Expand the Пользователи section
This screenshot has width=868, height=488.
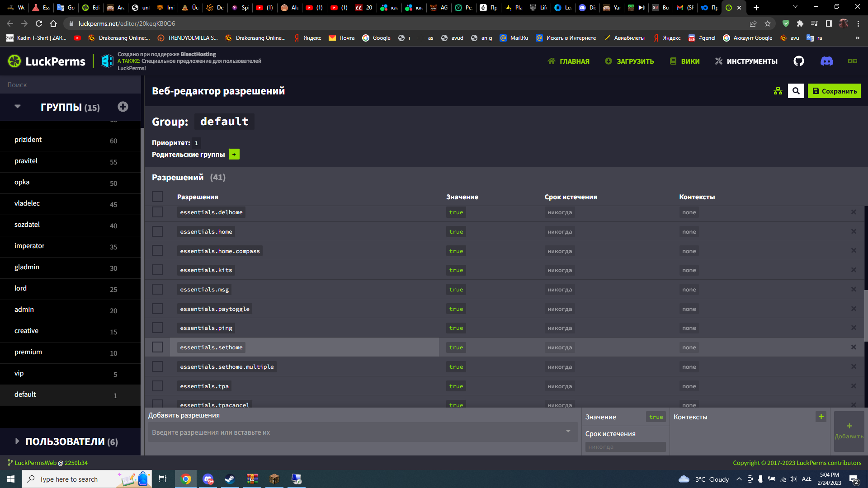(17, 441)
